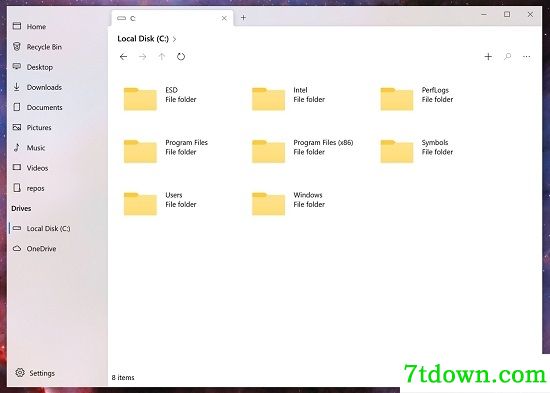Screen dimensions: 550x393
Task: Open a new tab with the plus button
Action: [243, 18]
